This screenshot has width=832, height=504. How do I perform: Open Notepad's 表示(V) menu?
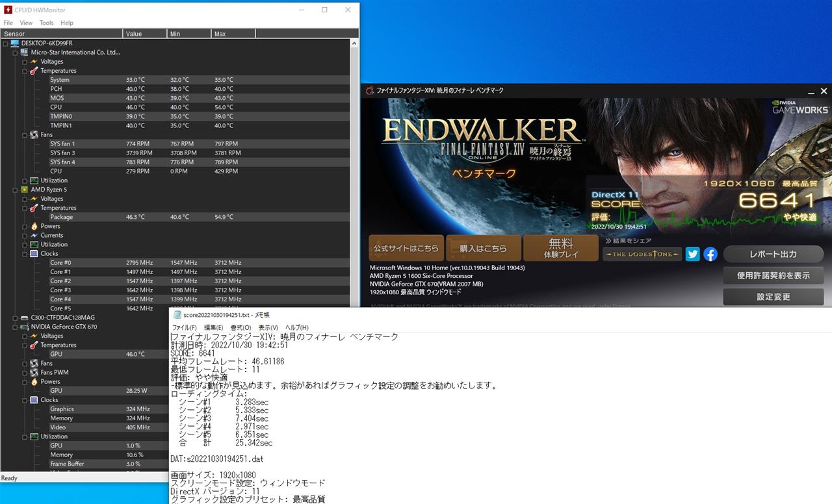pyautogui.click(x=268, y=327)
